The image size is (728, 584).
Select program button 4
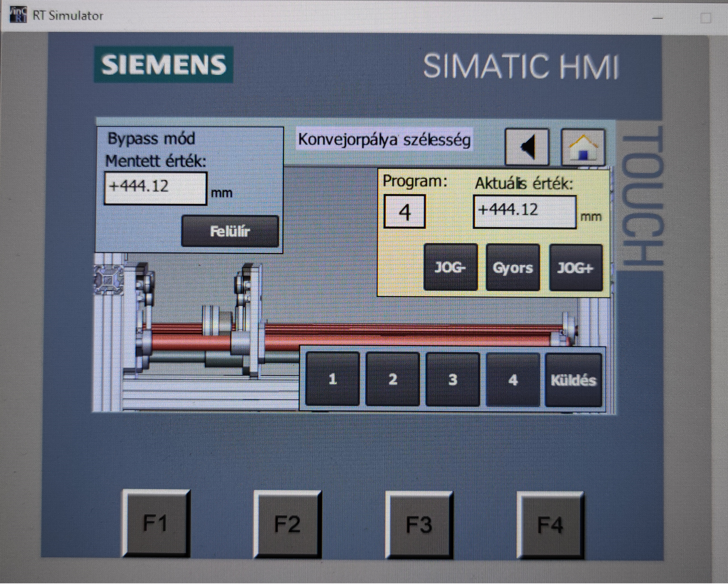click(x=513, y=380)
